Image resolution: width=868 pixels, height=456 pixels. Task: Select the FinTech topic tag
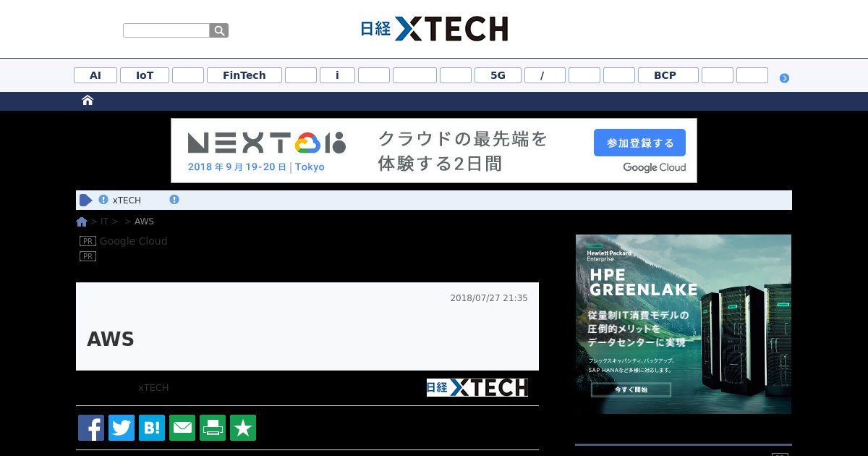click(244, 75)
